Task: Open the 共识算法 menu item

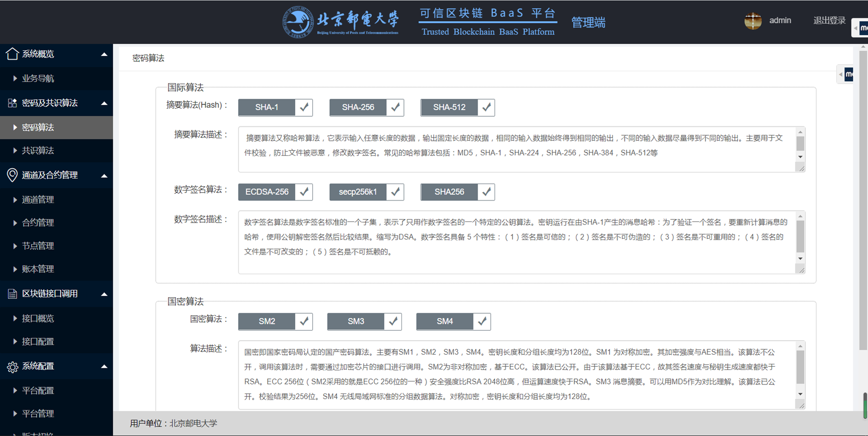Action: [x=56, y=150]
